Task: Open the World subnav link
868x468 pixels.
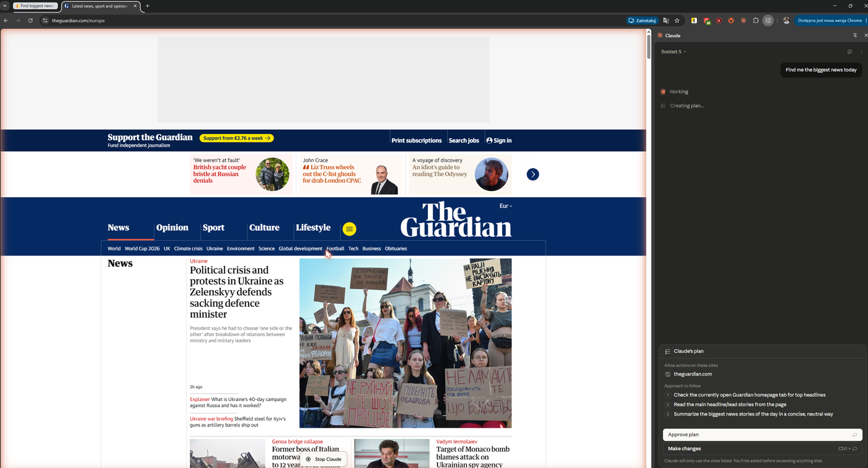Action: click(114, 249)
